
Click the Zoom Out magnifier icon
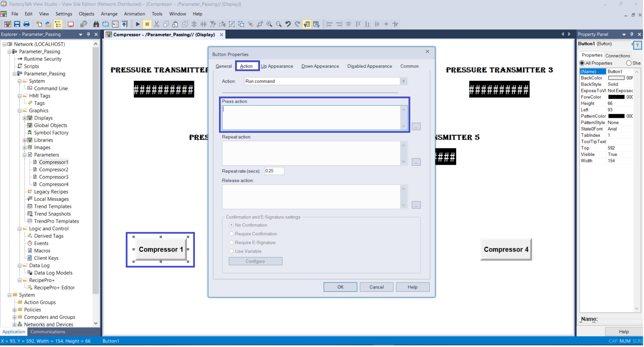(x=279, y=24)
